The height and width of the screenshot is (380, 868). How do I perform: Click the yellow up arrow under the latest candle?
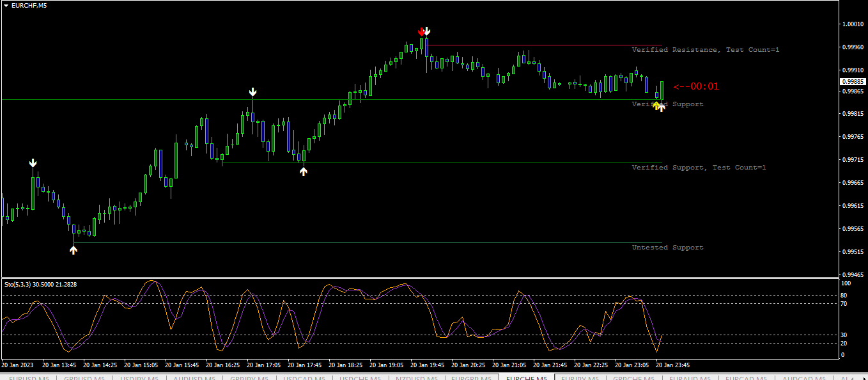656,106
